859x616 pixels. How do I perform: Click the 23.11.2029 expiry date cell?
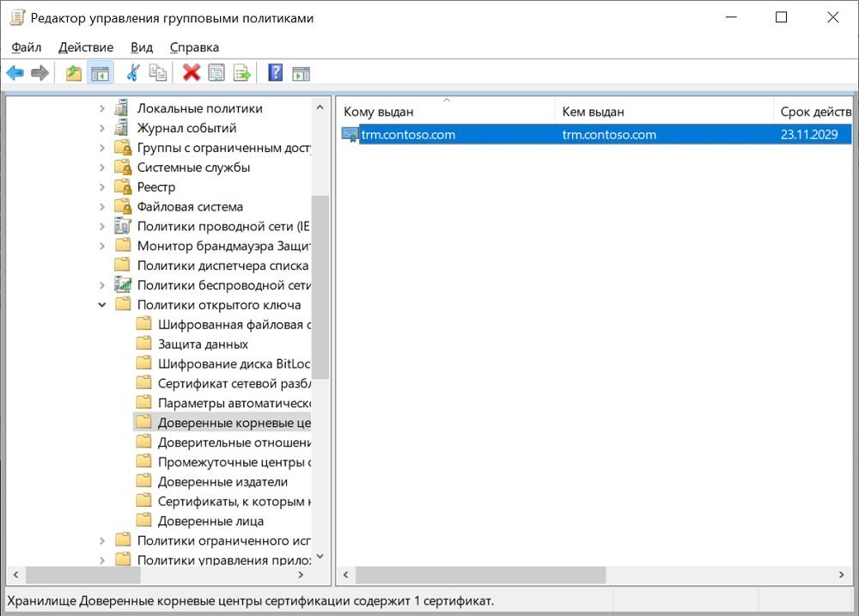[x=808, y=134]
